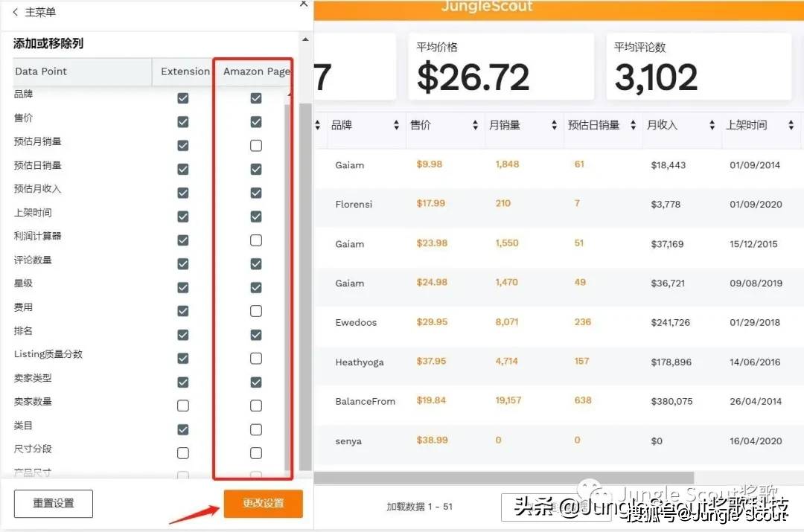Select the Ewedoos brand cell
804x532 pixels.
click(356, 322)
